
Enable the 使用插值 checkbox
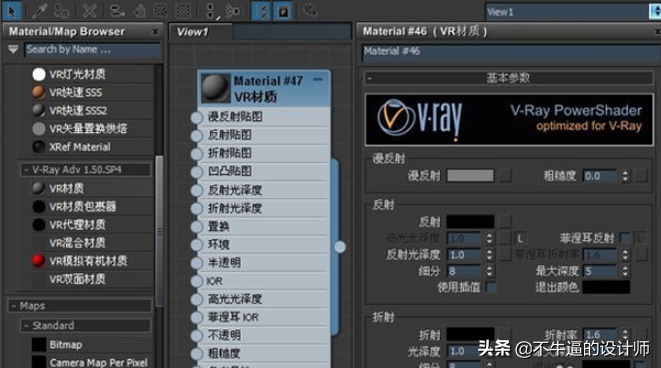[491, 287]
